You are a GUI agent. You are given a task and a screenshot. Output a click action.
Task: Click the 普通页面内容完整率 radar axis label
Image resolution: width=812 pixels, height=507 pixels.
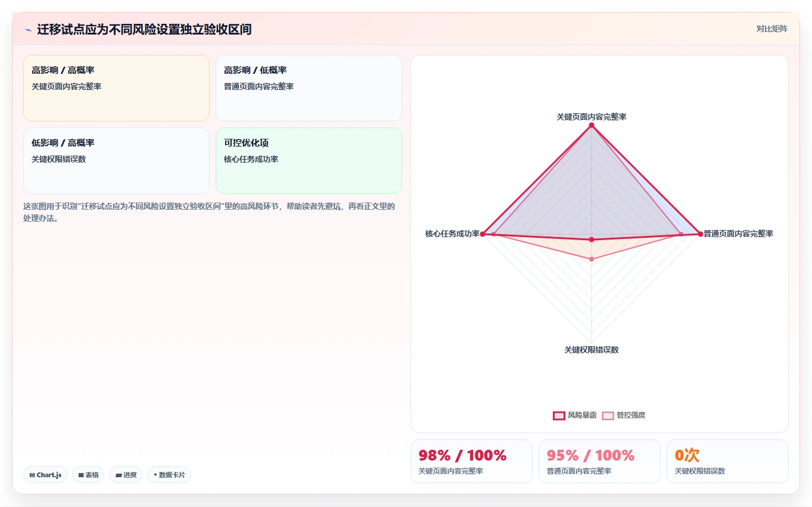coord(738,234)
